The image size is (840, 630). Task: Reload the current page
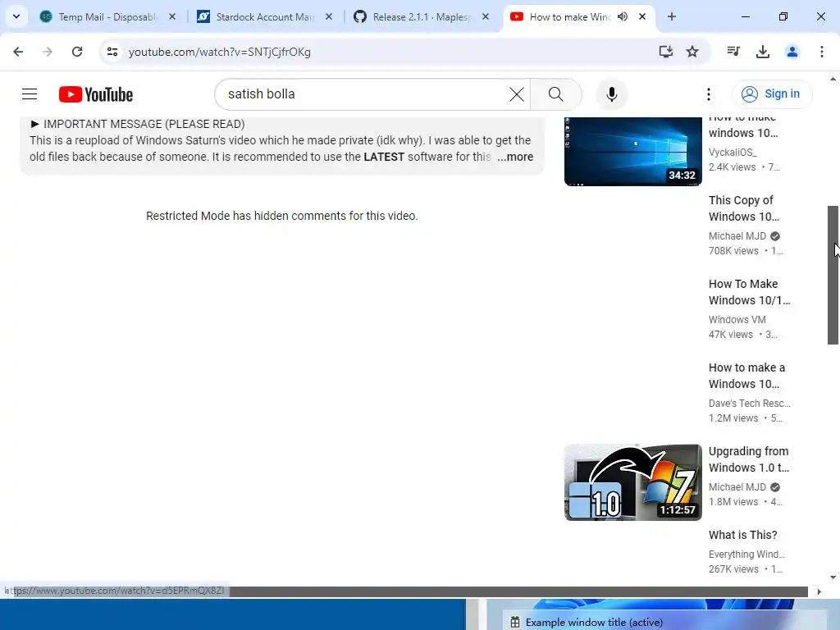pos(77,52)
